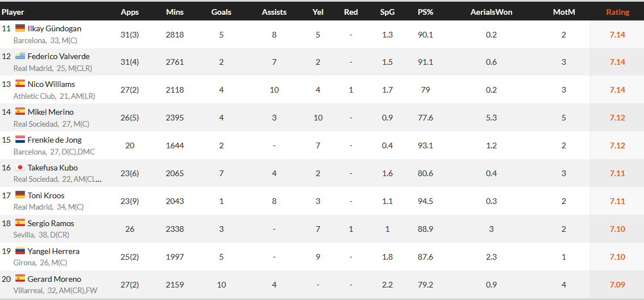Sort the table by Mins played
The image size is (644, 300).
pos(174,12)
